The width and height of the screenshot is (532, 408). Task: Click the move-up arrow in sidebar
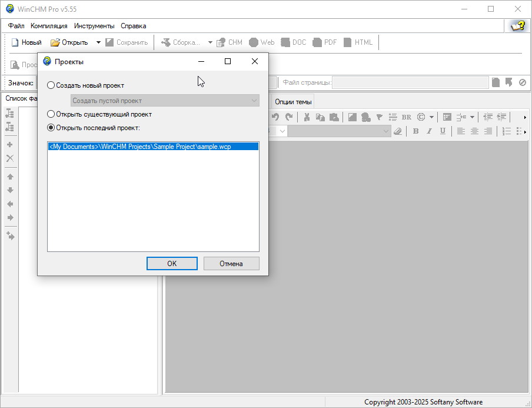coord(10,177)
